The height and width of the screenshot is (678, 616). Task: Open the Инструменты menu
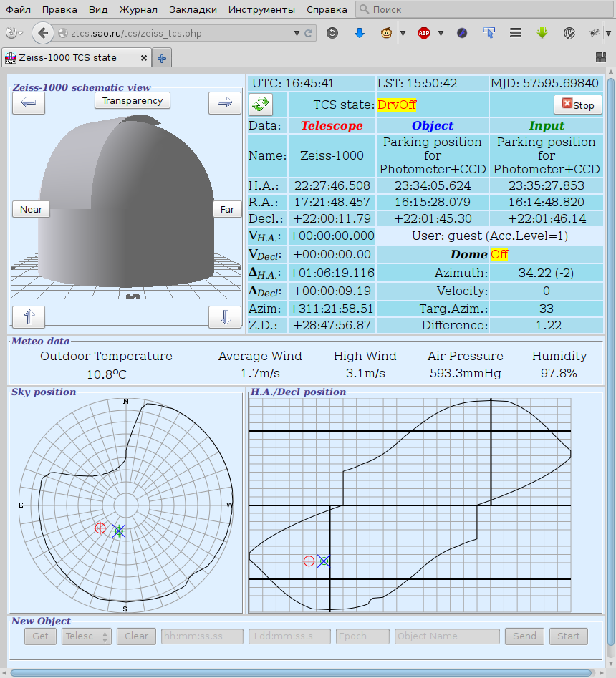coord(261,10)
